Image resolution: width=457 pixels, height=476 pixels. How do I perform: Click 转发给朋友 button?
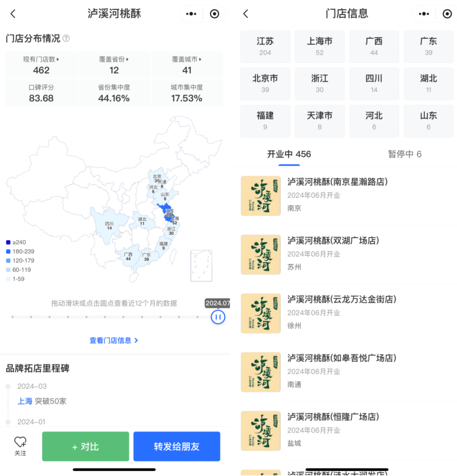(x=177, y=446)
